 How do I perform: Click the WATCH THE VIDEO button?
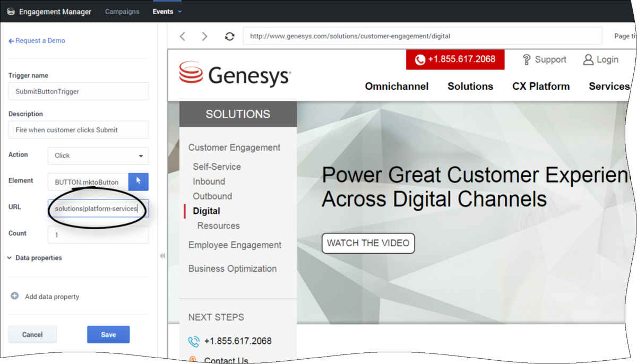[368, 244]
